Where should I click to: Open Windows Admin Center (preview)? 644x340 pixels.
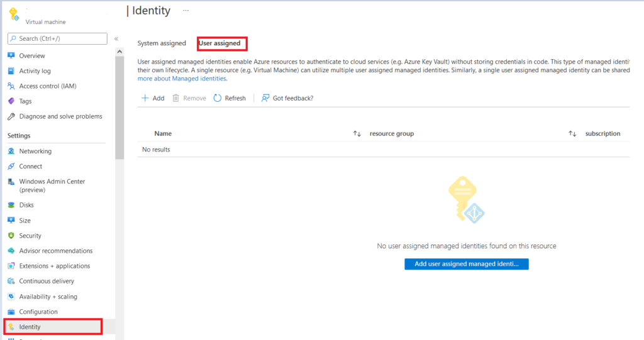[52, 185]
